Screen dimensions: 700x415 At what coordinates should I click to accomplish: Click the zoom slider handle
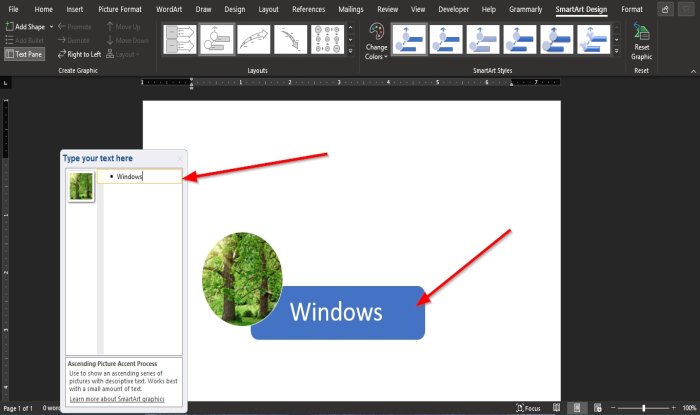(x=643, y=408)
